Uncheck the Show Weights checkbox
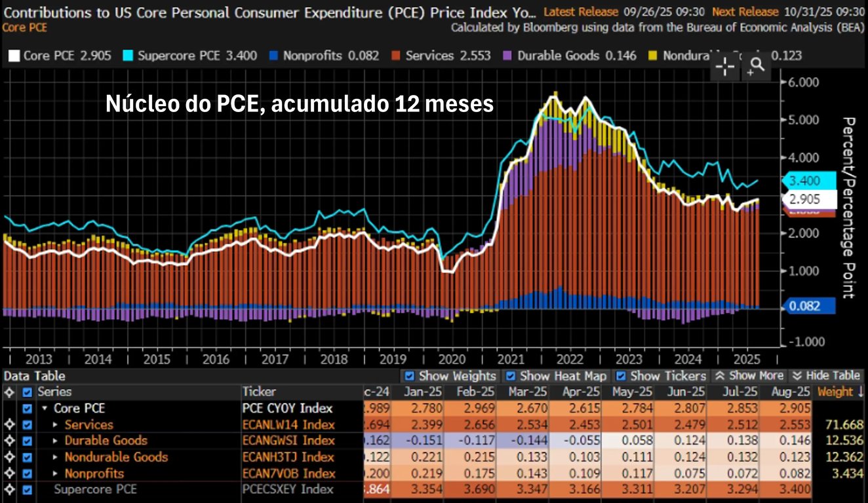868x503 pixels. click(x=410, y=376)
